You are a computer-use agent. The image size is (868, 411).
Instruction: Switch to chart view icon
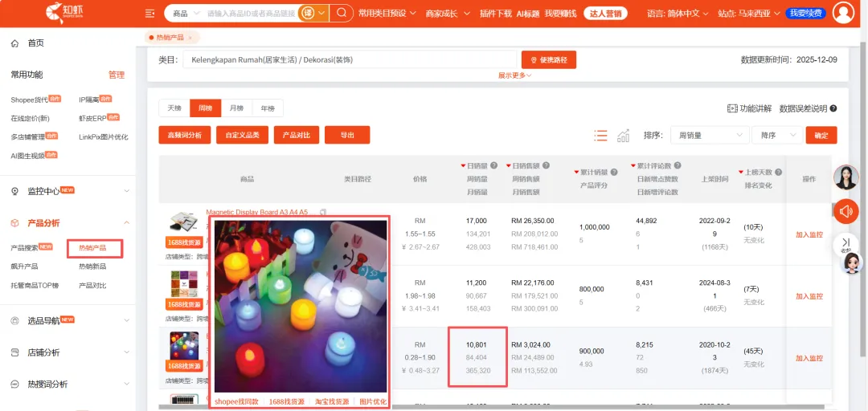pos(624,135)
